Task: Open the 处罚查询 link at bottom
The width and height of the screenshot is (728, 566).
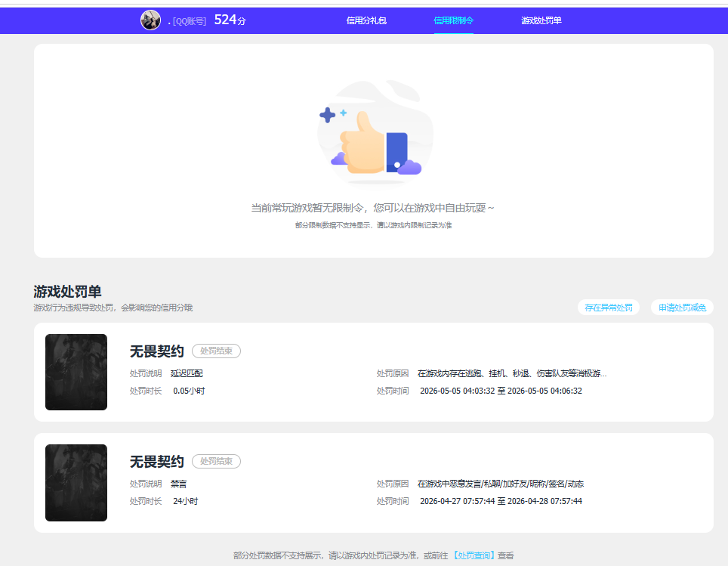Action: coord(473,555)
